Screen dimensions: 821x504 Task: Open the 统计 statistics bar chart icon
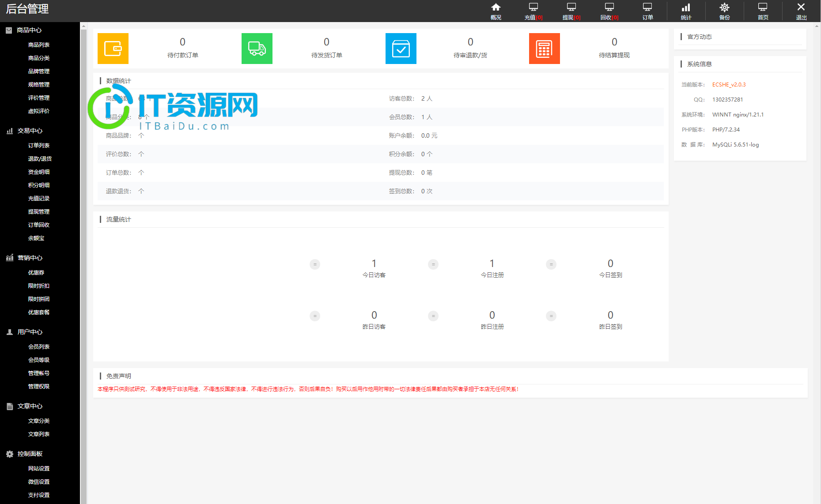coord(686,7)
